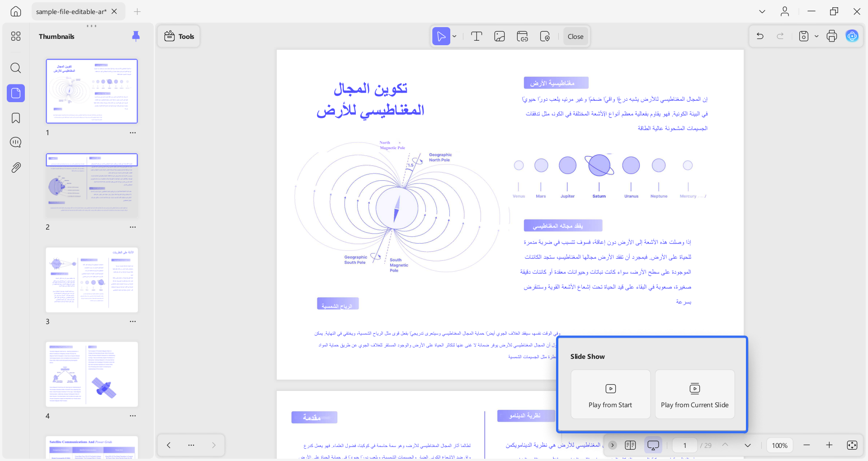Pin the Thumbnails panel
This screenshot has width=868, height=461.
pos(136,36)
